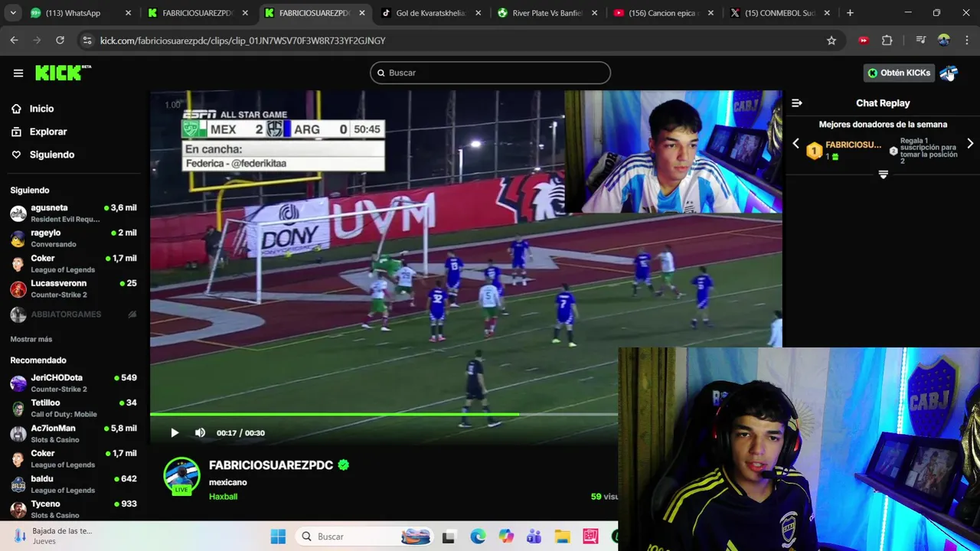Open Tyceno recommended channel
The image size is (980, 551).
tap(73, 509)
